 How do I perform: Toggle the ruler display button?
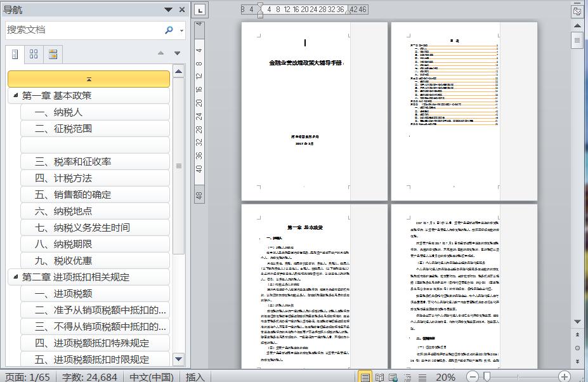pos(577,11)
